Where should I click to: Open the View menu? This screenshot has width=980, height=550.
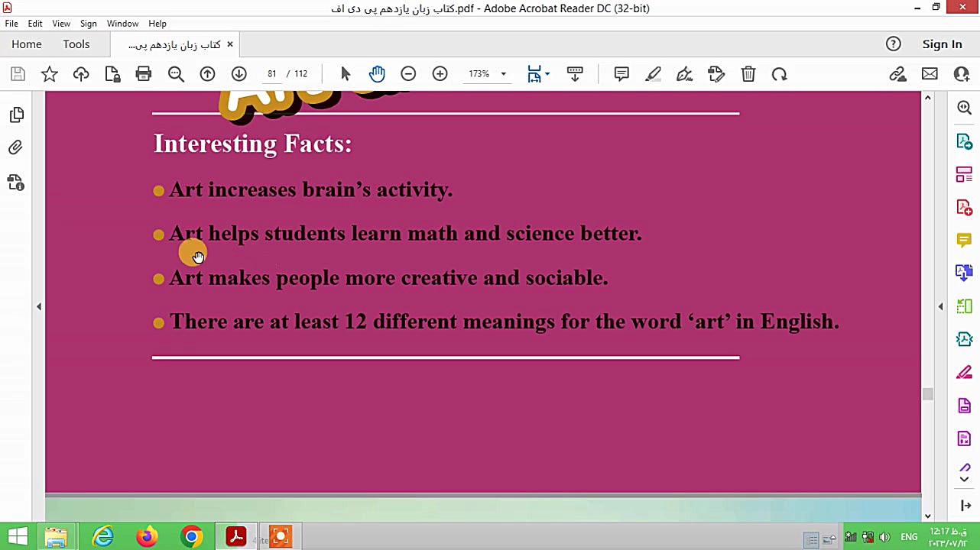coord(61,24)
